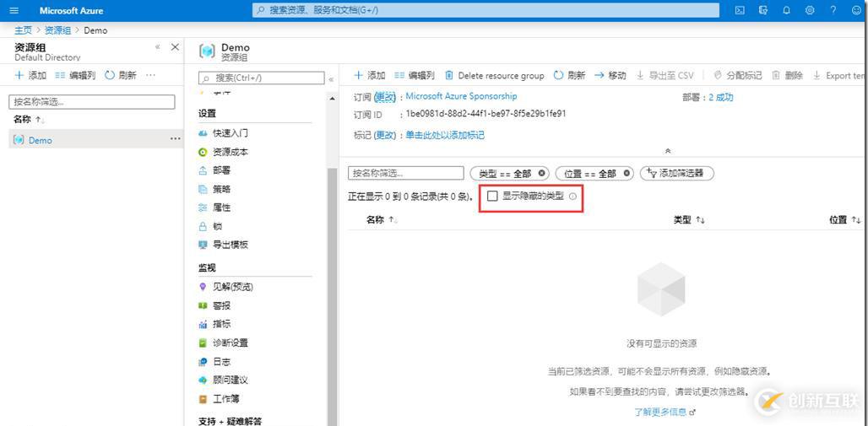Click 删除 in the Demo toolbar
The width and height of the screenshot is (868, 426).
coord(787,75)
